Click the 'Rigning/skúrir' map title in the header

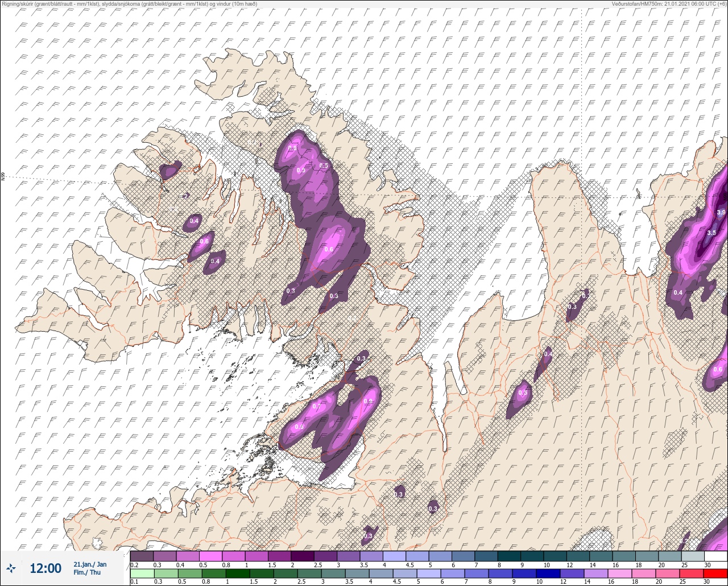click(x=129, y=3)
